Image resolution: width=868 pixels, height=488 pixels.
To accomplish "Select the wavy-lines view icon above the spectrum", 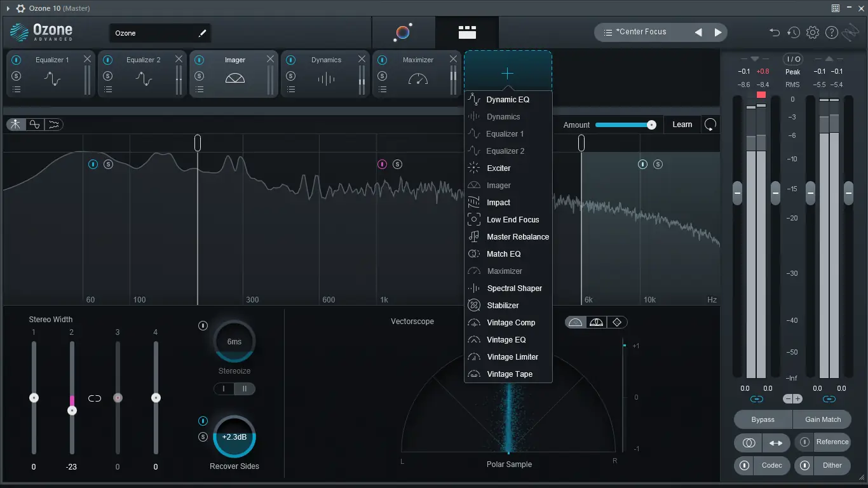I will [x=54, y=125].
